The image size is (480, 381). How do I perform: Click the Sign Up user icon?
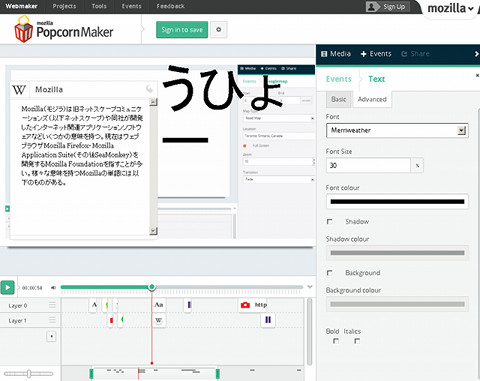point(372,7)
